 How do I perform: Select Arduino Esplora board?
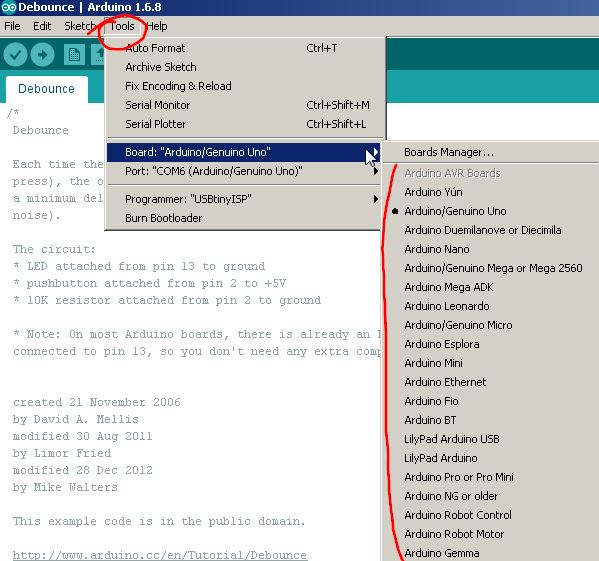(x=491, y=344)
